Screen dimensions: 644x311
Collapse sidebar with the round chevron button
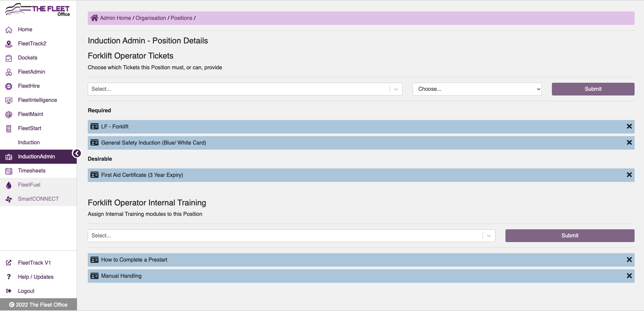77,154
